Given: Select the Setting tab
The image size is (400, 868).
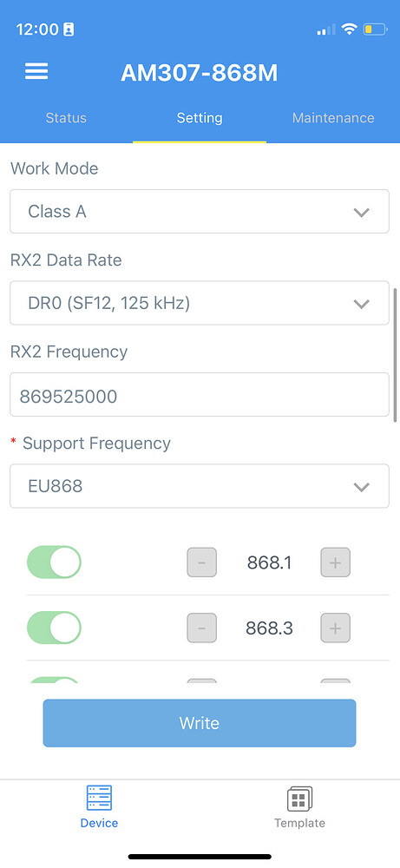Looking at the screenshot, I should point(200,118).
